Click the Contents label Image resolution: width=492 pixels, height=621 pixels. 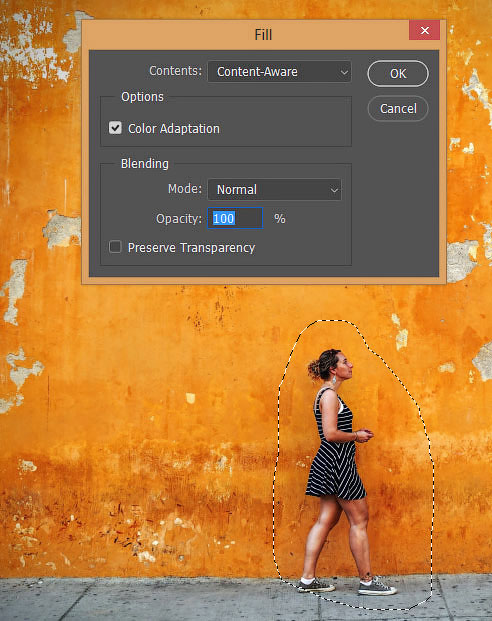(175, 71)
